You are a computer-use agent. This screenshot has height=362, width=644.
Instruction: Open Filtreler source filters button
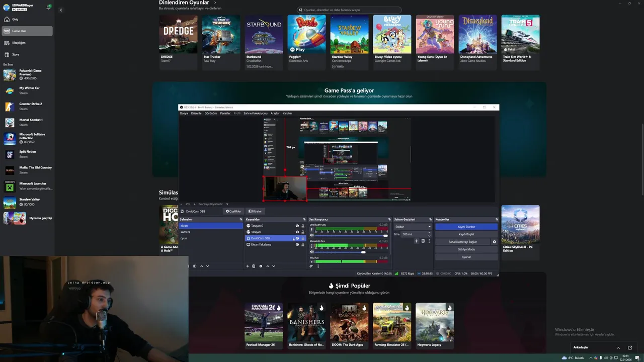pos(255,211)
